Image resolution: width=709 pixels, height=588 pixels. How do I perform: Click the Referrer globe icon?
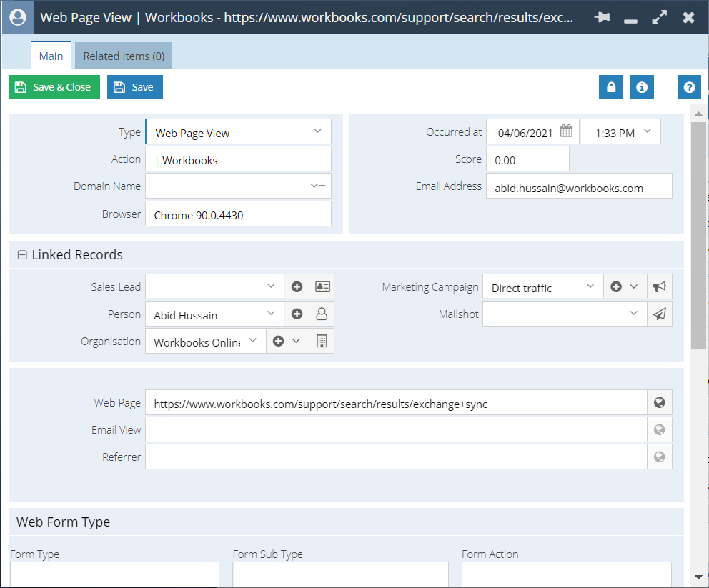[660, 457]
